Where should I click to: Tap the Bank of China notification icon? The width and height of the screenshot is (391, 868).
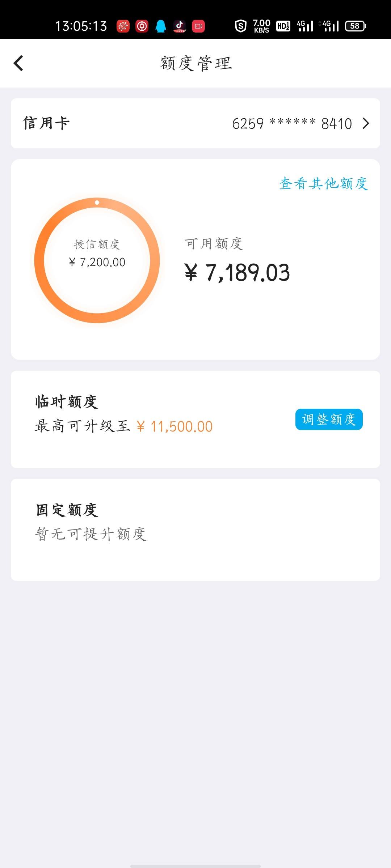pos(142,26)
